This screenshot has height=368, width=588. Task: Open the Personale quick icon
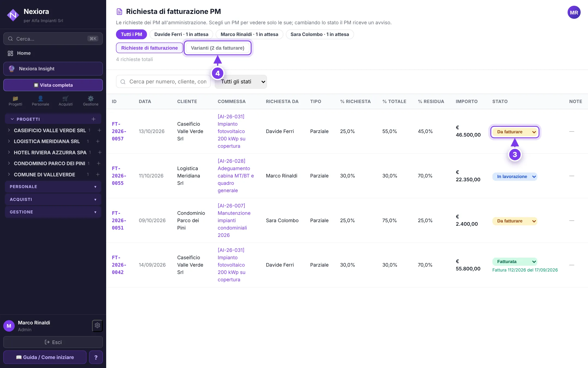tap(40, 101)
